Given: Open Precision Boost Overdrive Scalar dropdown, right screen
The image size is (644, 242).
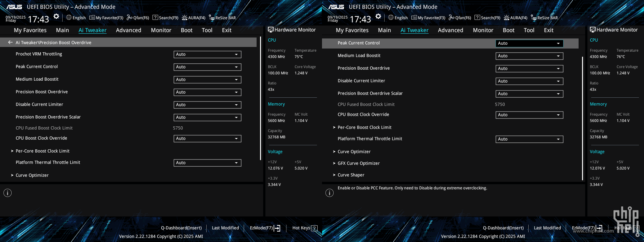Looking at the screenshot, I should click(x=530, y=94).
